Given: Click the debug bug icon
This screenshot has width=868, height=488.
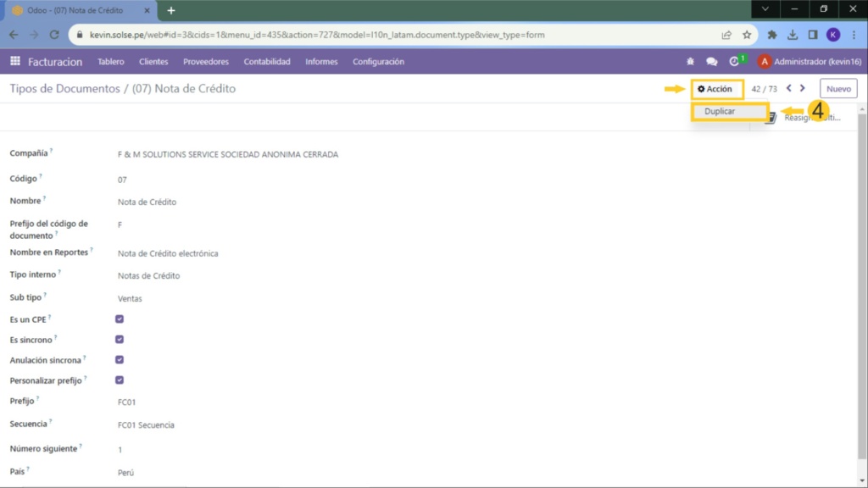Looking at the screenshot, I should pyautogui.click(x=690, y=62).
